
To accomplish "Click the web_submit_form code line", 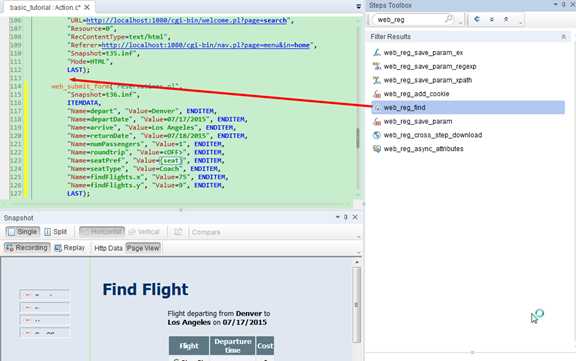I will 117,86.
